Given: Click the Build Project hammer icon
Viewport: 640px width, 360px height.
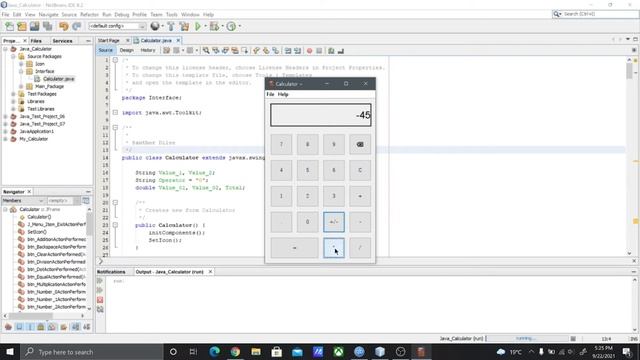Looking at the screenshot, I should (171, 27).
